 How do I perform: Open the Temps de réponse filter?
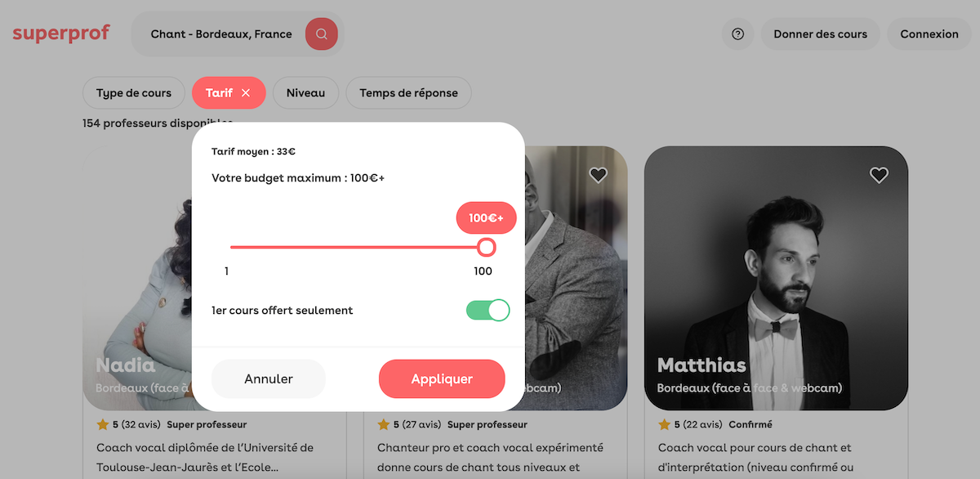point(408,93)
